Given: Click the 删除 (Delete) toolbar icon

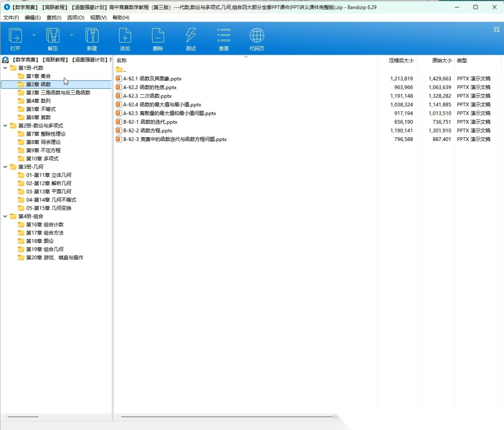Looking at the screenshot, I should [x=158, y=36].
